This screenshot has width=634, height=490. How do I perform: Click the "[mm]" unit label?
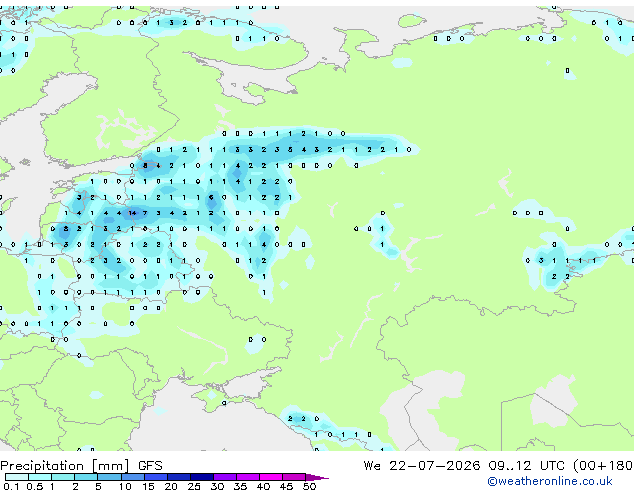(111, 466)
